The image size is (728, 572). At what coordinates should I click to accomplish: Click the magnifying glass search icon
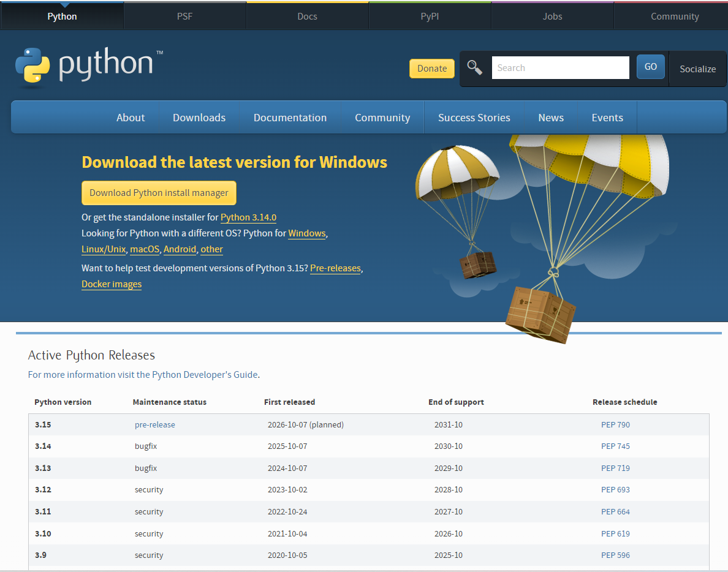click(474, 68)
